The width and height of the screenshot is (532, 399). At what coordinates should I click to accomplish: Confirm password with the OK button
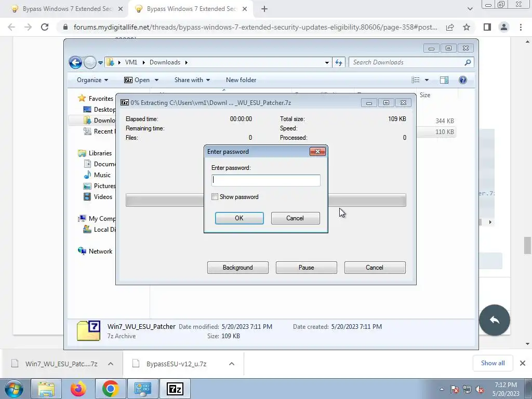tap(239, 218)
